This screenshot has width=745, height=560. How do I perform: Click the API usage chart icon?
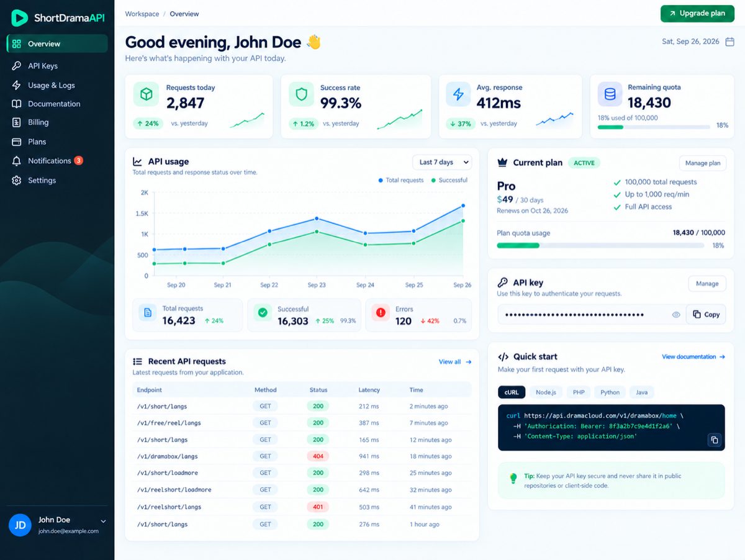click(138, 161)
